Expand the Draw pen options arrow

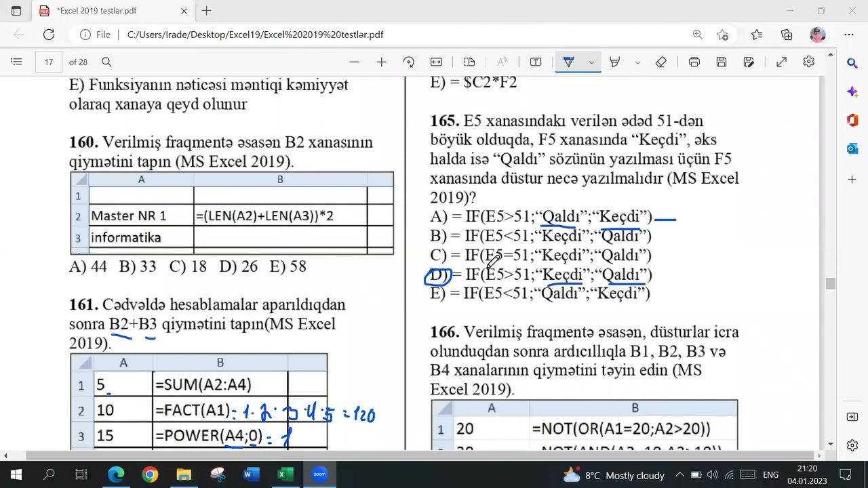pyautogui.click(x=591, y=62)
